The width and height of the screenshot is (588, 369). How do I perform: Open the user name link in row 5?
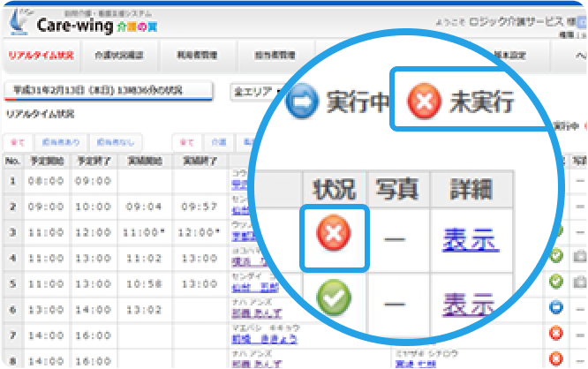(x=255, y=288)
